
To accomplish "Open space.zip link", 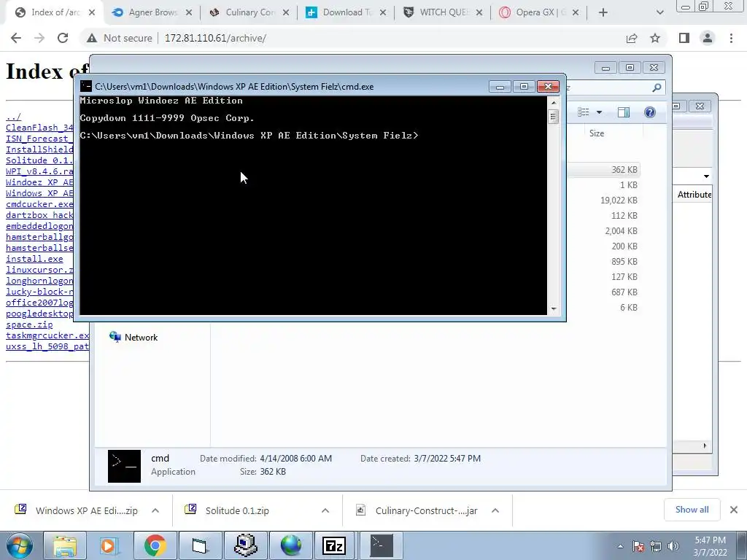I will (29, 324).
